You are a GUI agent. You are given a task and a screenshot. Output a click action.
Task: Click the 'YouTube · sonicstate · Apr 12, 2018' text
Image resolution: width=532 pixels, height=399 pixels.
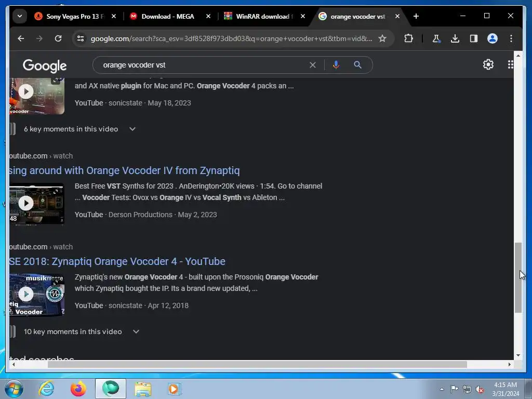131,305
